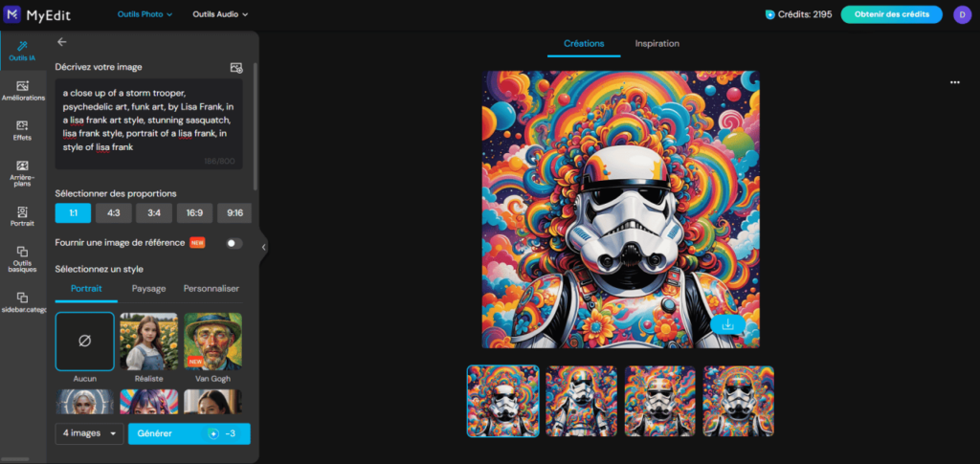Switch to the Inspiration tab

[x=657, y=44]
